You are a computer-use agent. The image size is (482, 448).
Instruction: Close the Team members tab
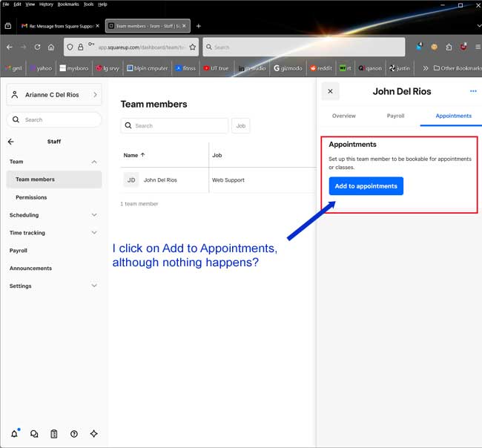(184, 26)
